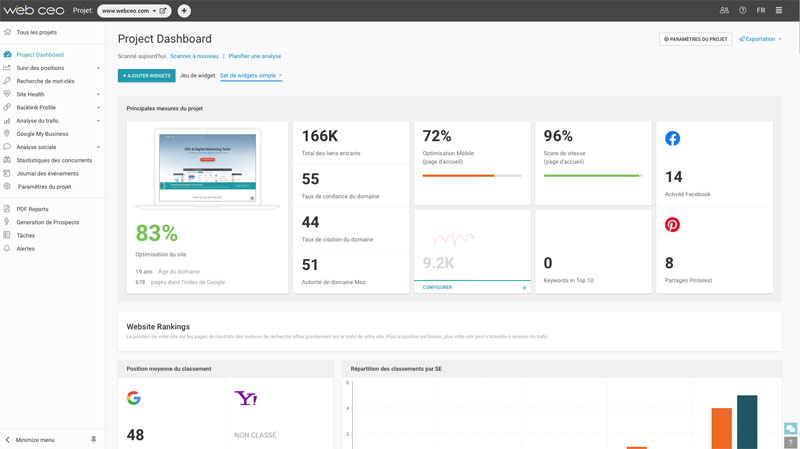Click the Google logo in ranking widget
800x449 pixels.
click(134, 398)
